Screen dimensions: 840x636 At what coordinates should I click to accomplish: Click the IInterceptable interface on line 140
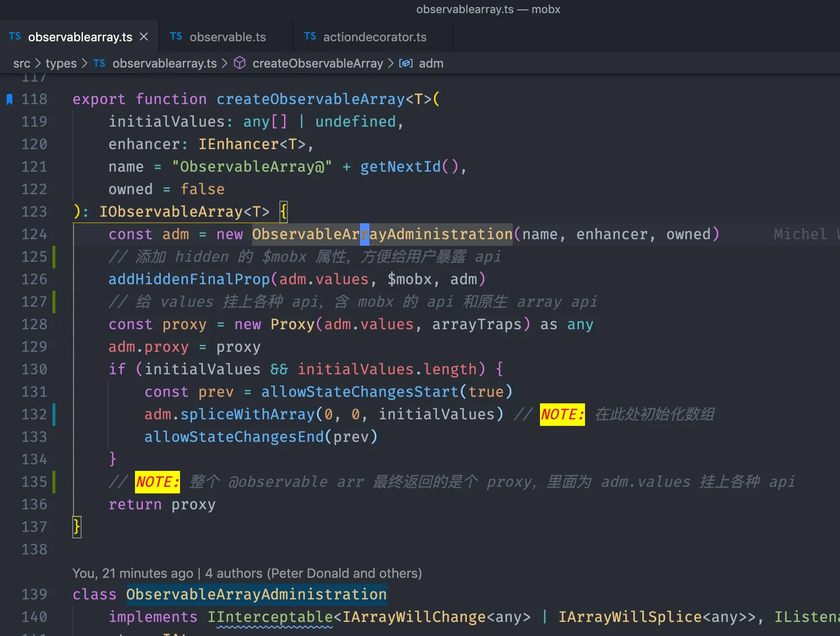270,617
